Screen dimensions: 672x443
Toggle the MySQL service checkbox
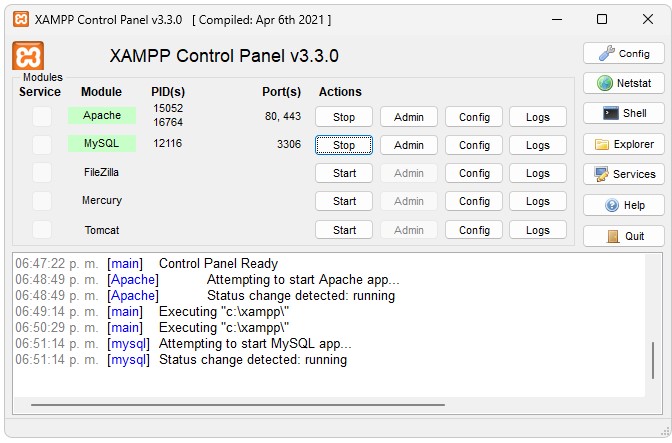coord(42,144)
